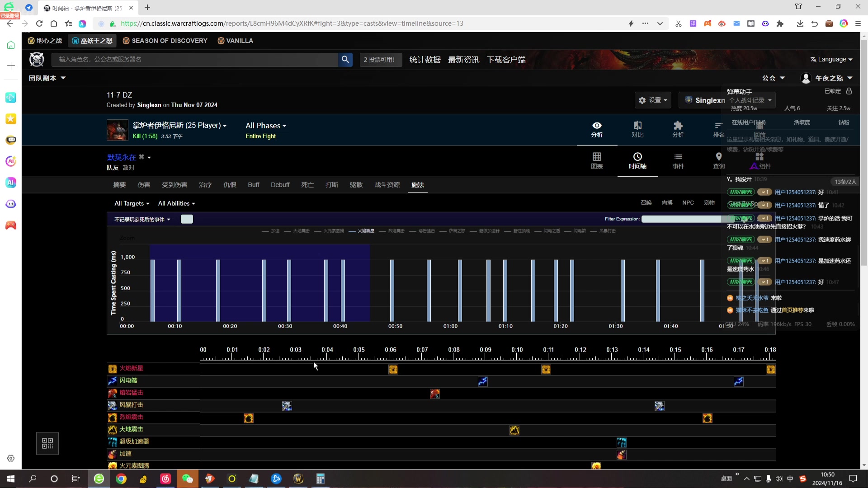The image size is (868, 488).
Task: Click the 闪电箭 spell row icon
Action: click(x=112, y=381)
